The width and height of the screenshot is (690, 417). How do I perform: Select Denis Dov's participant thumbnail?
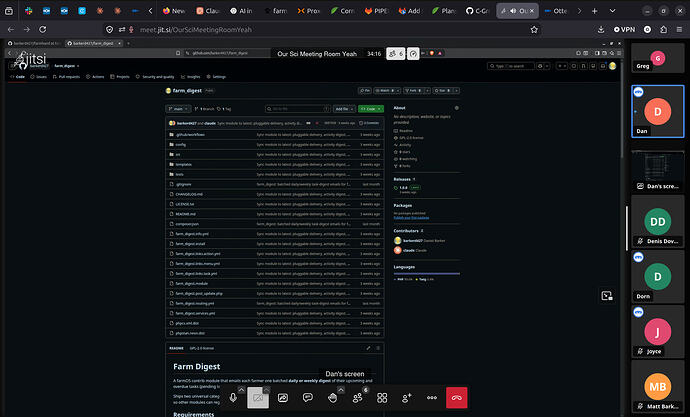pyautogui.click(x=657, y=221)
